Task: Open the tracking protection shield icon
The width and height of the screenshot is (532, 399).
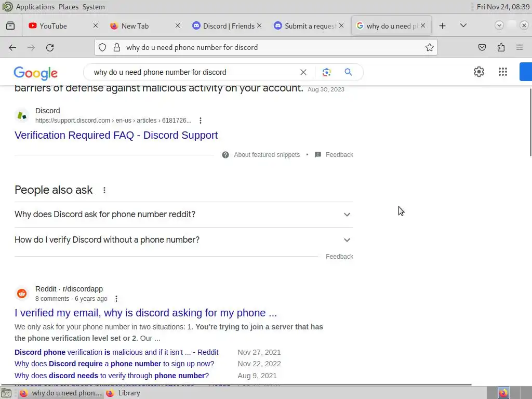Action: pyautogui.click(x=102, y=47)
